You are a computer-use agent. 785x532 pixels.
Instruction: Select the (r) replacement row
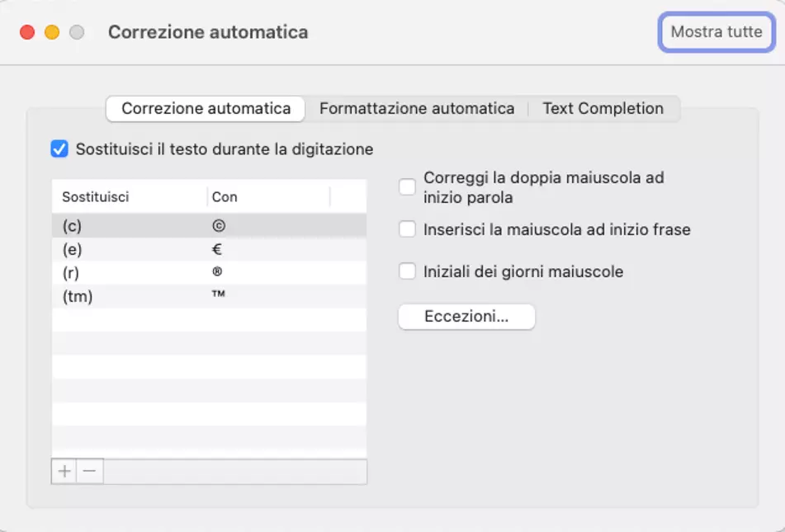(210, 273)
